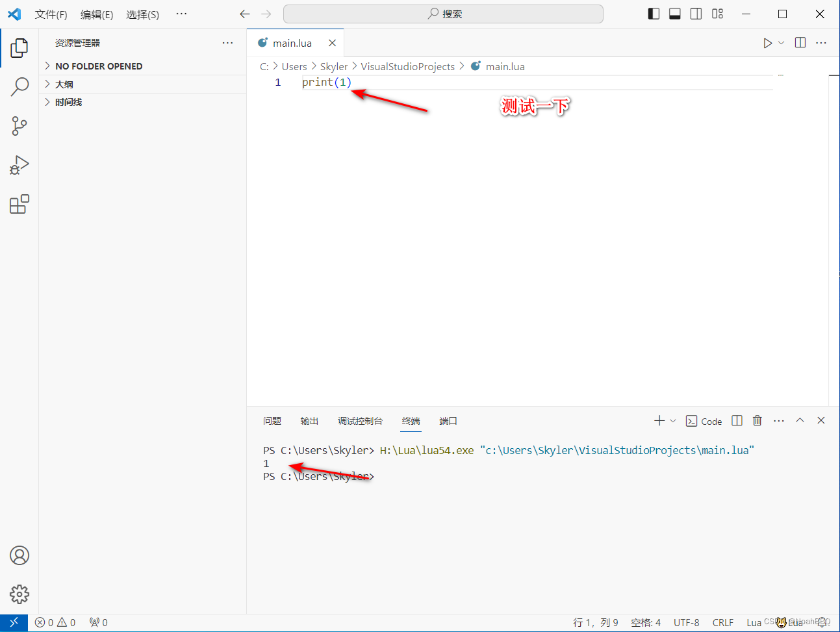Switch to the 终端 terminal tab
Screen dimensions: 840x632
[411, 421]
